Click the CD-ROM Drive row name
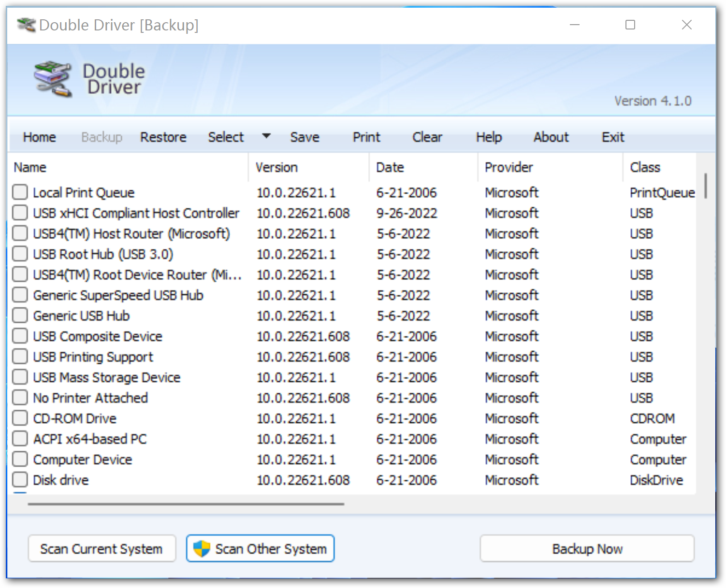Image resolution: width=726 pixels, height=588 pixels. click(75, 418)
